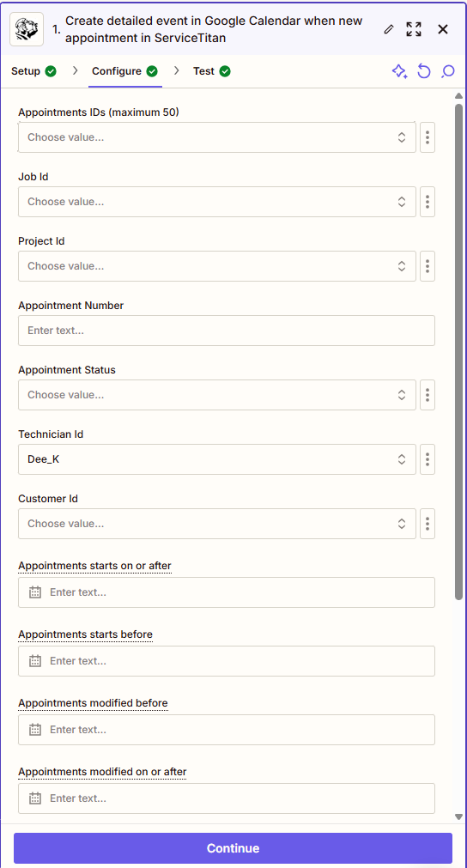The image size is (467, 868).
Task: Expand the step editor to fullscreen
Action: click(414, 29)
